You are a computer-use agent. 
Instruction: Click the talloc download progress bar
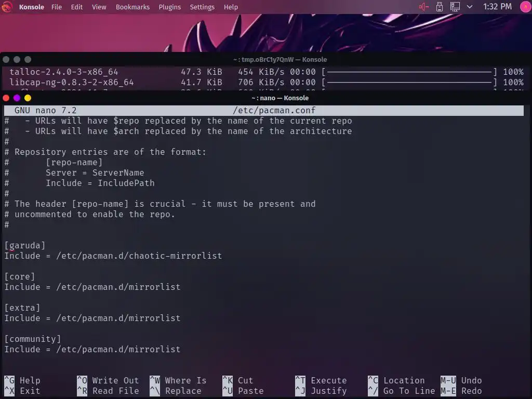409,72
